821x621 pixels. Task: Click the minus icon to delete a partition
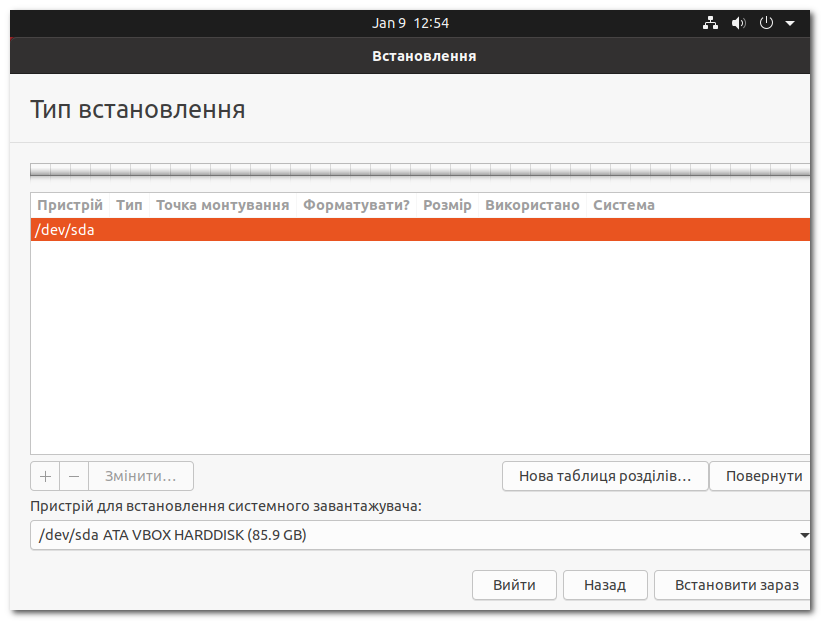pos(73,475)
